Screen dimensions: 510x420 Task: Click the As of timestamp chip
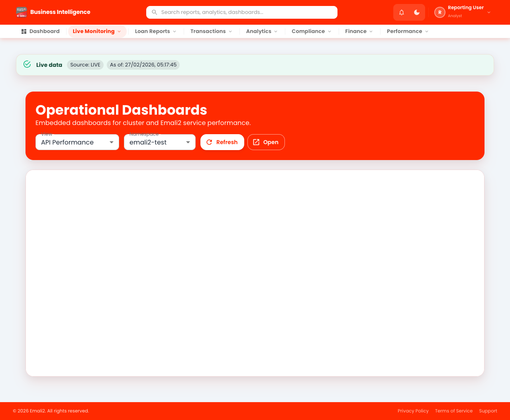coord(143,65)
